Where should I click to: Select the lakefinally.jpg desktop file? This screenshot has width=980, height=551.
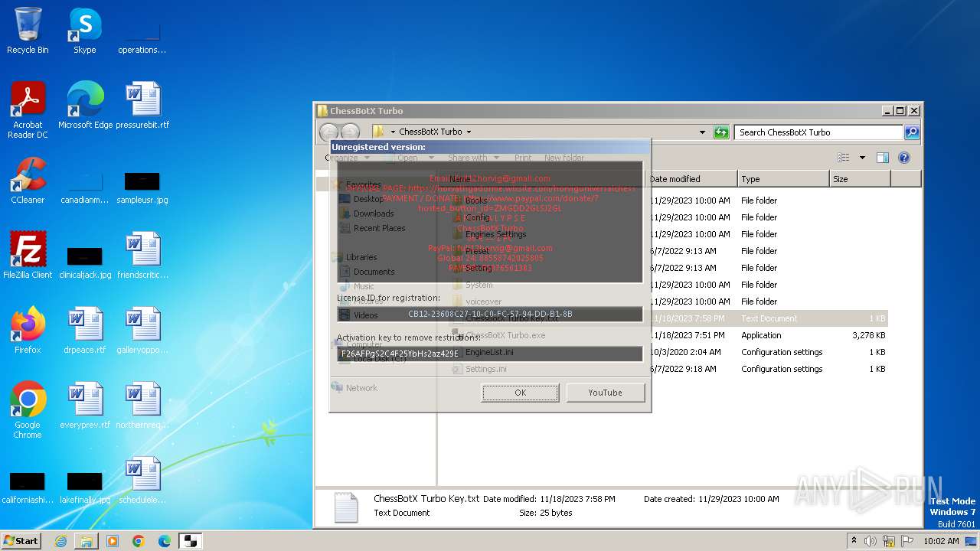tap(85, 487)
